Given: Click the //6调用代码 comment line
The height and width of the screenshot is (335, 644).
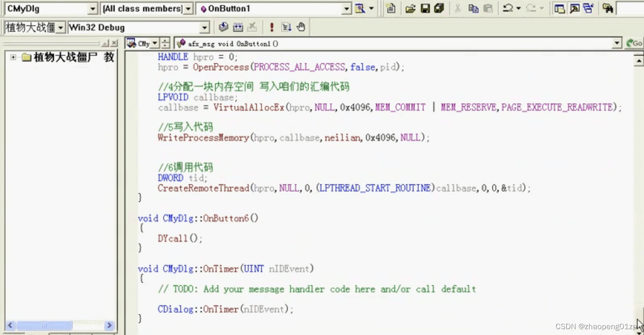Looking at the screenshot, I should click(185, 168).
